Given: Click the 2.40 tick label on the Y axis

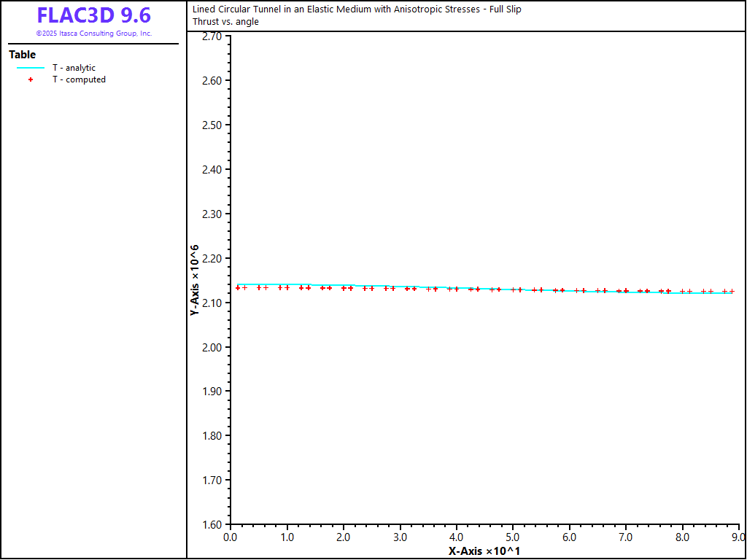Looking at the screenshot, I should click(x=212, y=169).
